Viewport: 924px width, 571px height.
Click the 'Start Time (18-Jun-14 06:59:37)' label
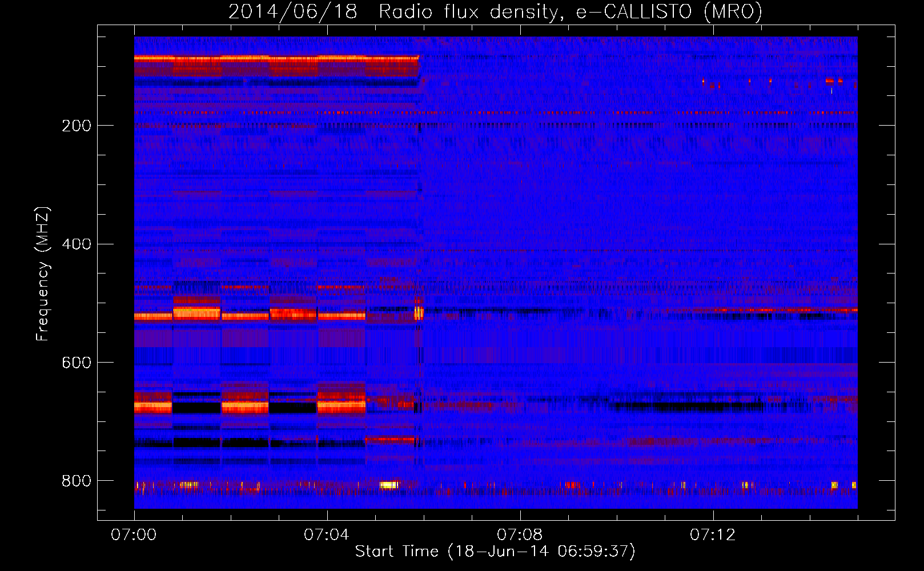coord(495,552)
